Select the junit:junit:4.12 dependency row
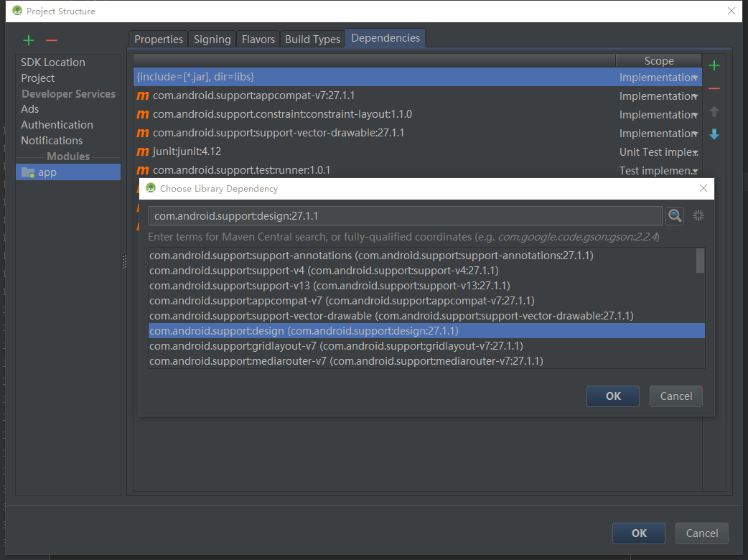 coord(417,151)
